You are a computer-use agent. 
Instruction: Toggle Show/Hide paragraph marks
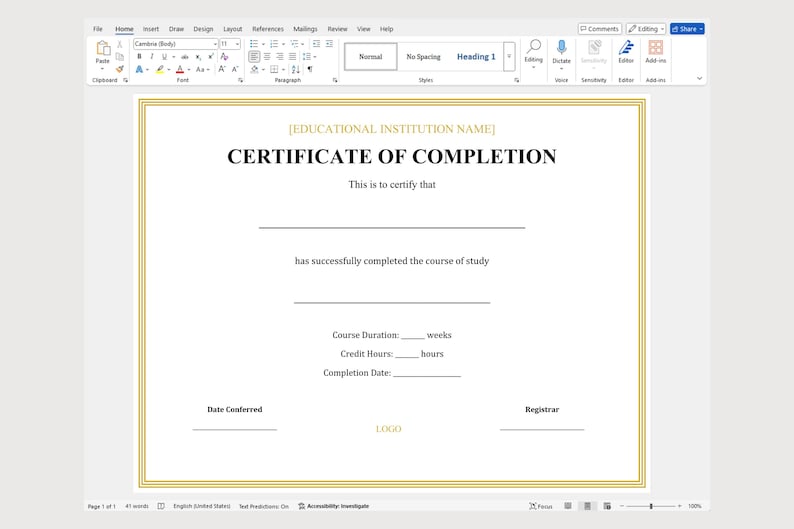point(310,69)
